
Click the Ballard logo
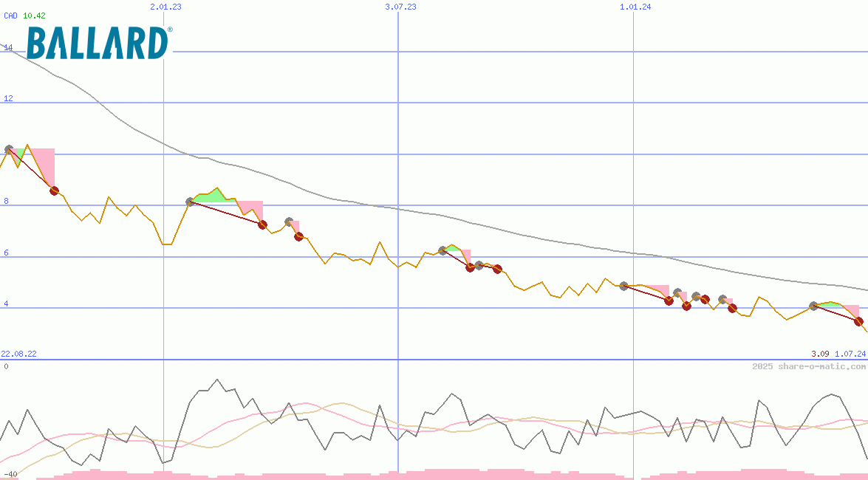(x=99, y=43)
